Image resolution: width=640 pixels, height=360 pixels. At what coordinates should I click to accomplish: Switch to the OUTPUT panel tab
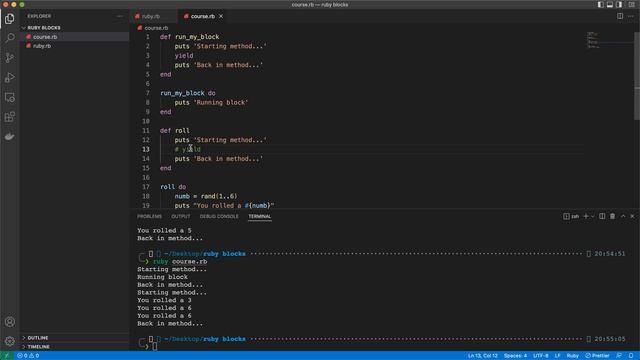(180, 216)
